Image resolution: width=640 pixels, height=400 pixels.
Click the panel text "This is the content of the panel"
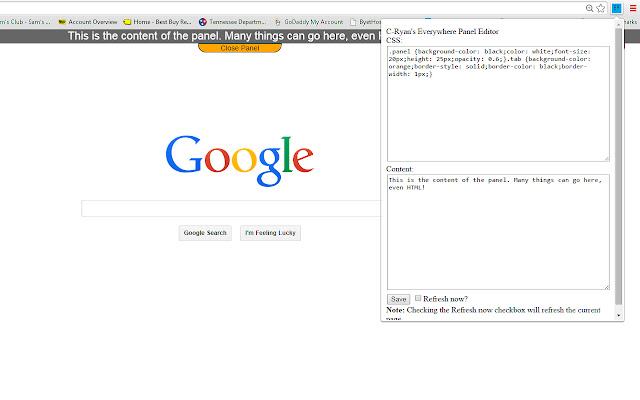tap(144, 36)
